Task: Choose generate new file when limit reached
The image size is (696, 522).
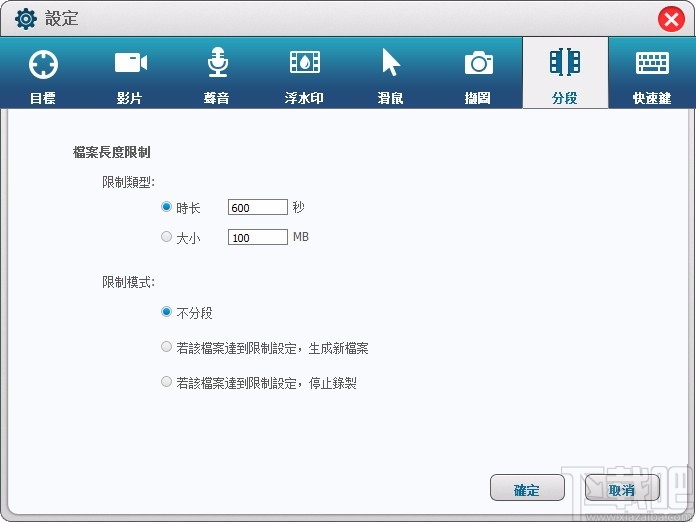Action: click(x=166, y=347)
